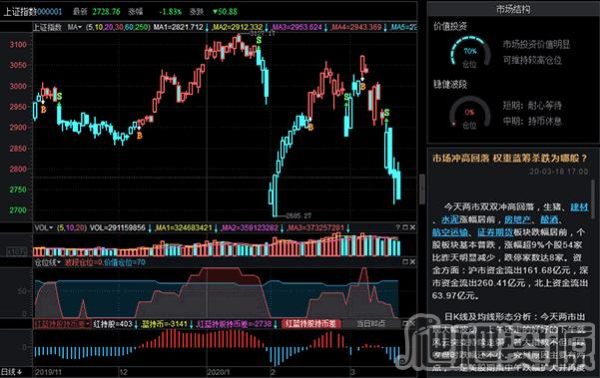Open the MA indicator dropdown on main chart
Screen dimensions: 600x378
pos(75,27)
